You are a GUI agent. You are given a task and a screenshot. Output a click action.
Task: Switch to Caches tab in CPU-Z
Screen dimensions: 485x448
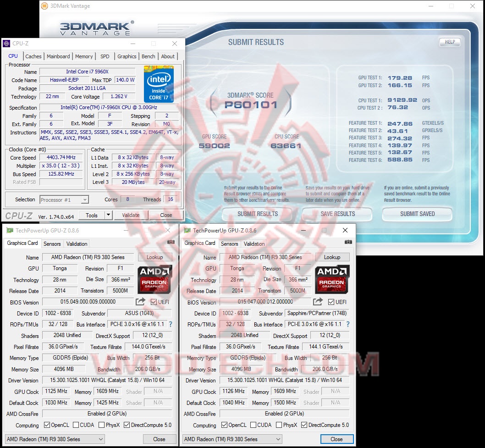click(x=33, y=56)
